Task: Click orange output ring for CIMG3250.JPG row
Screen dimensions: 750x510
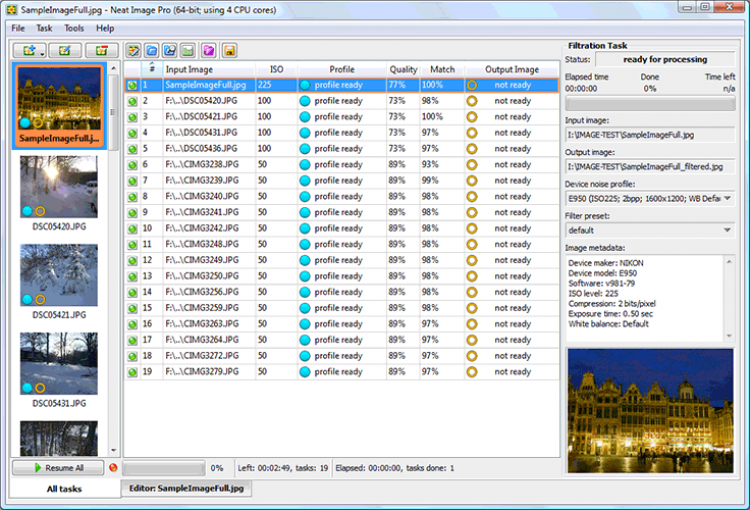Action: (x=472, y=276)
